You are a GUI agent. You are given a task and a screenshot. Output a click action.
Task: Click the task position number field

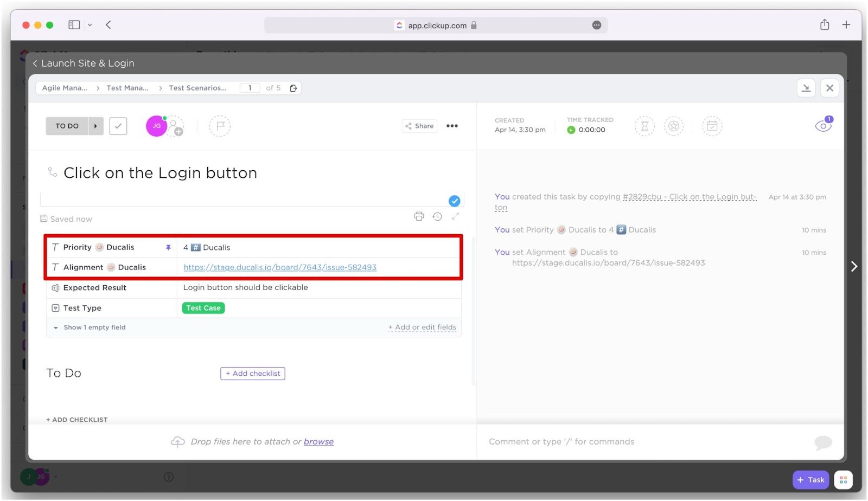click(x=250, y=88)
